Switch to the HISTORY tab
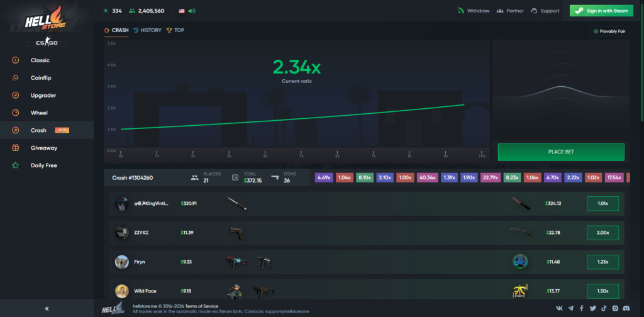This screenshot has width=644, height=317. (147, 30)
